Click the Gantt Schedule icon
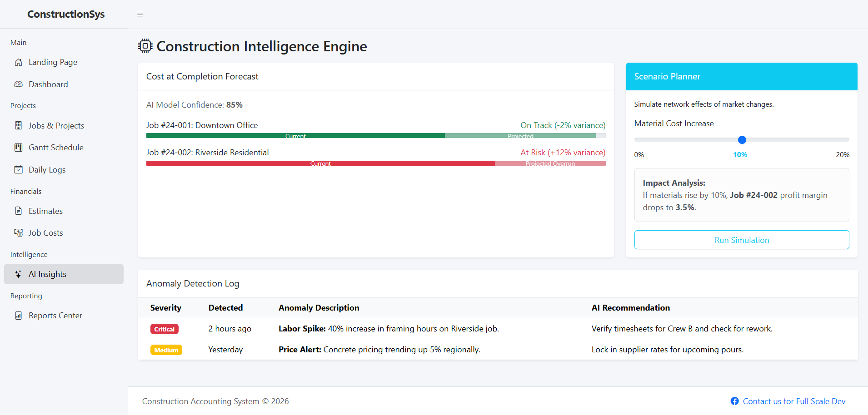Viewport: 868px width, 415px height. click(18, 147)
